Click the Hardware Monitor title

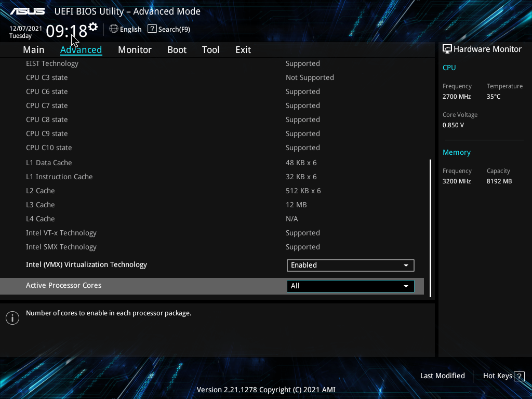click(x=487, y=49)
